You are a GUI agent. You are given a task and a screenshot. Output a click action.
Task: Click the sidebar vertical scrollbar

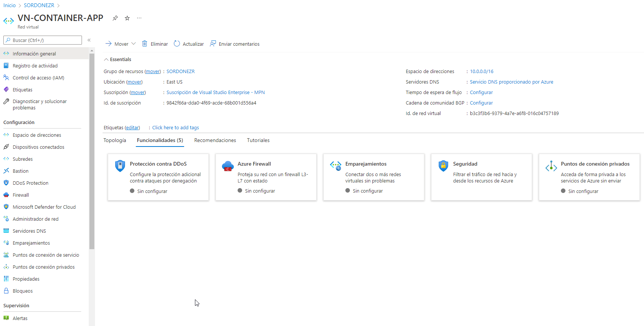pyautogui.click(x=92, y=151)
